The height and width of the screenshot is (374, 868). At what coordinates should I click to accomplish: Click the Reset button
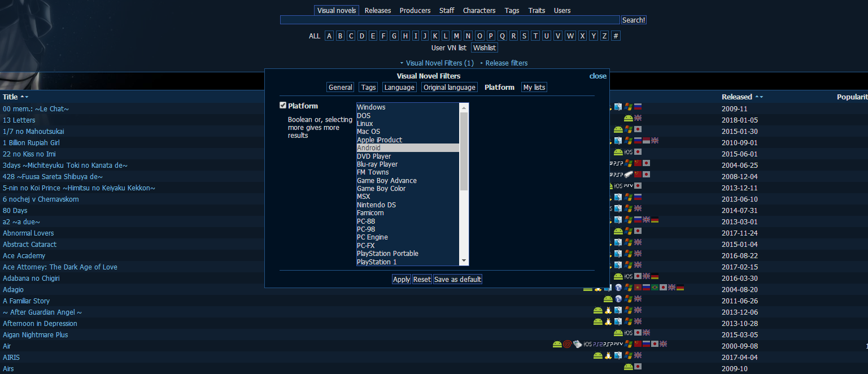pyautogui.click(x=422, y=279)
